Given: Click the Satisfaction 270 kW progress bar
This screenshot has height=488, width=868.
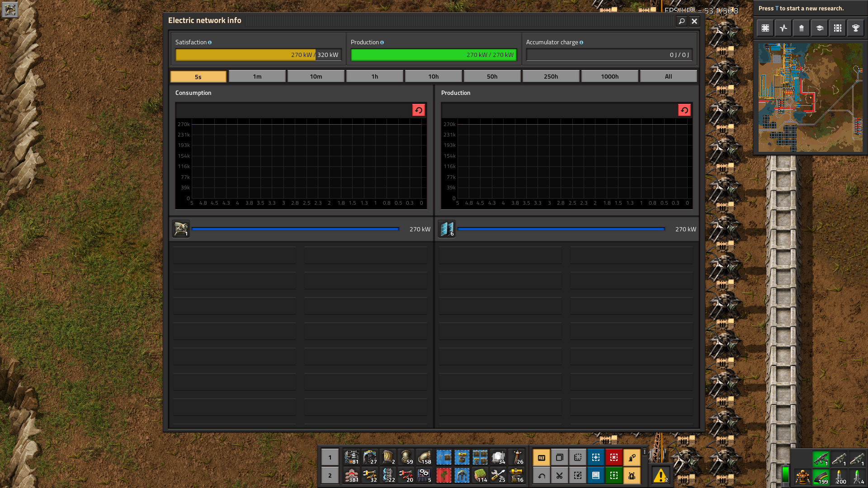Looking at the screenshot, I should 258,55.
